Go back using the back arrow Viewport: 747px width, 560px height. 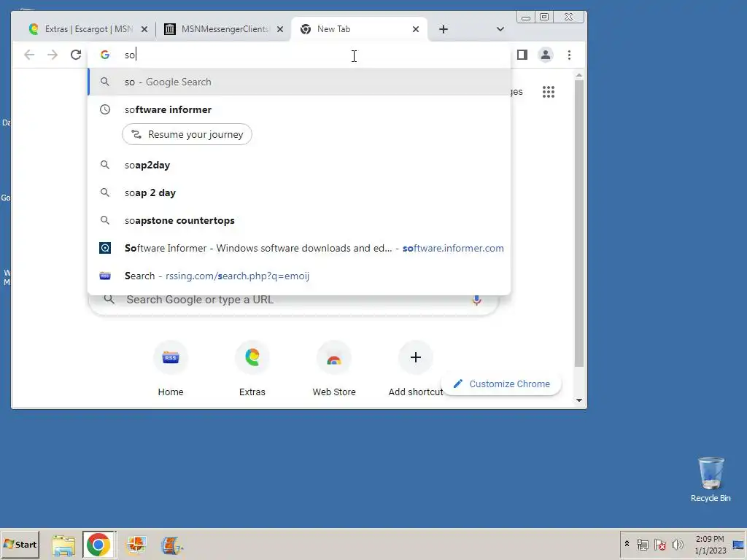pos(29,55)
